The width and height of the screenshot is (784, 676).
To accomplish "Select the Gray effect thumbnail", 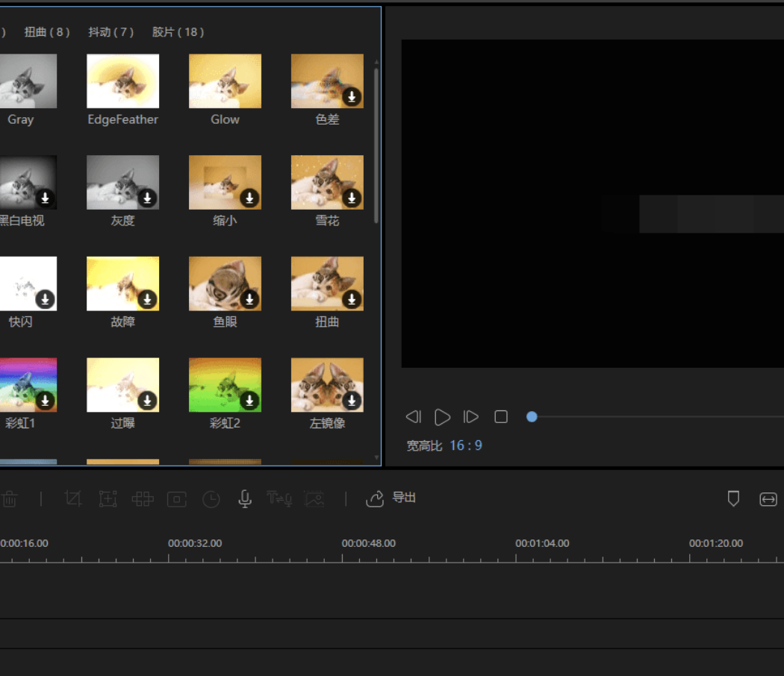I will pos(28,81).
